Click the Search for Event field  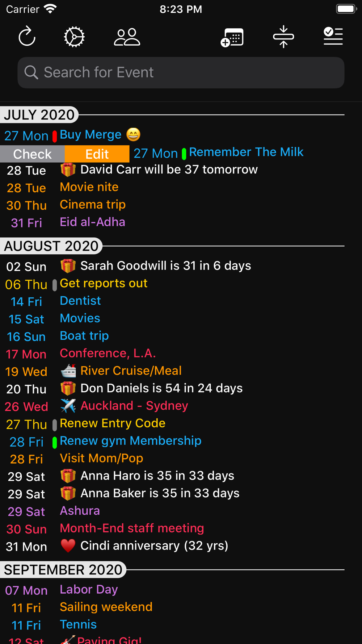click(181, 72)
